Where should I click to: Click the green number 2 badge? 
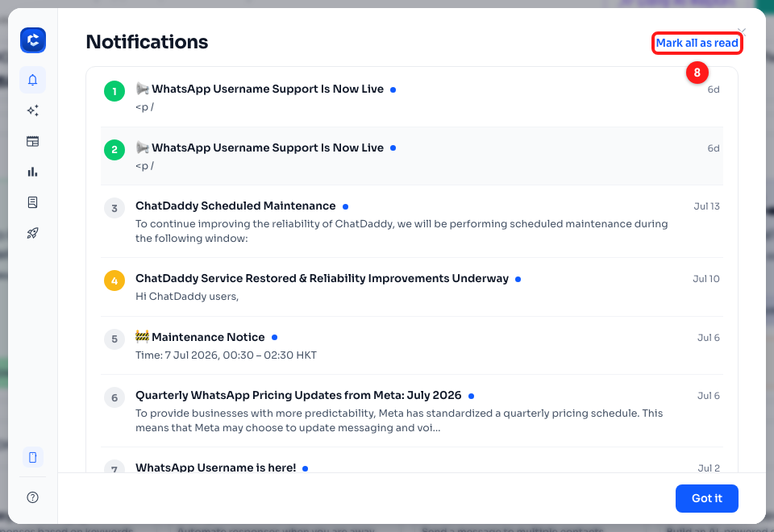(x=114, y=150)
